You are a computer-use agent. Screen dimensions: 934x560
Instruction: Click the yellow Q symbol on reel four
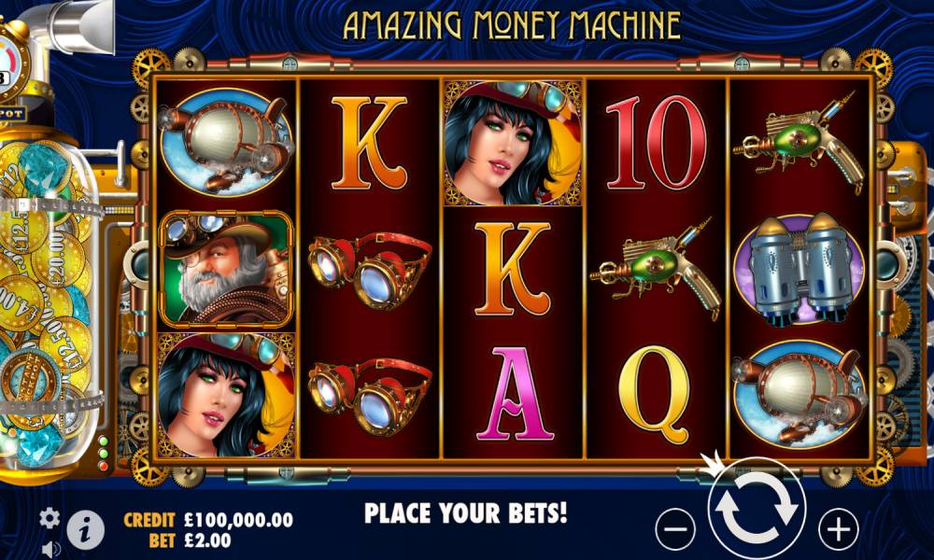pos(656,394)
